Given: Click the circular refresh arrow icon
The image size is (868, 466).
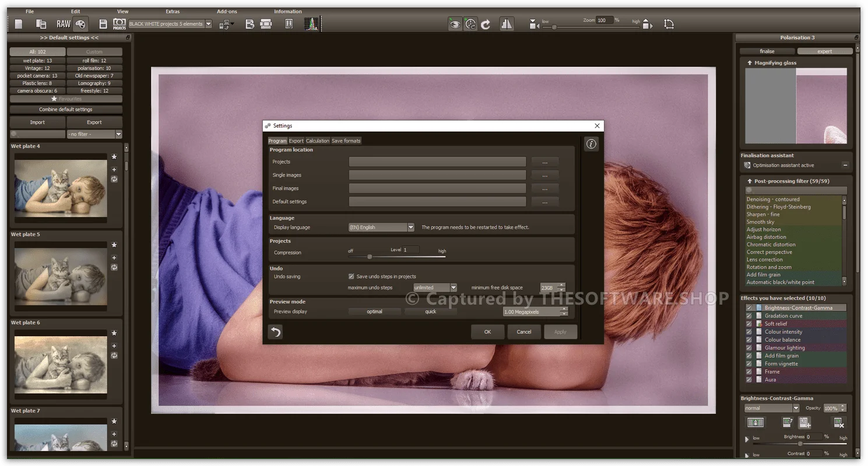Looking at the screenshot, I should pyautogui.click(x=486, y=24).
